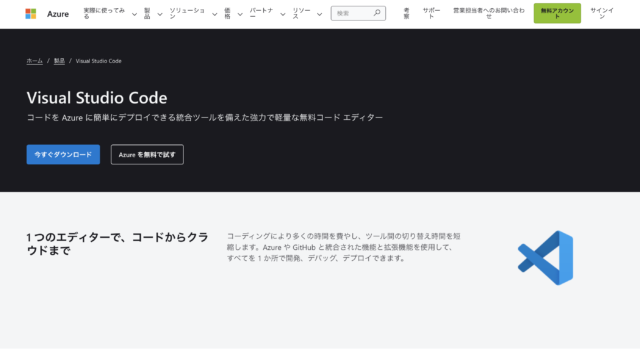Click the green 無料アカウント button
This screenshot has width=640, height=360.
(x=557, y=13)
